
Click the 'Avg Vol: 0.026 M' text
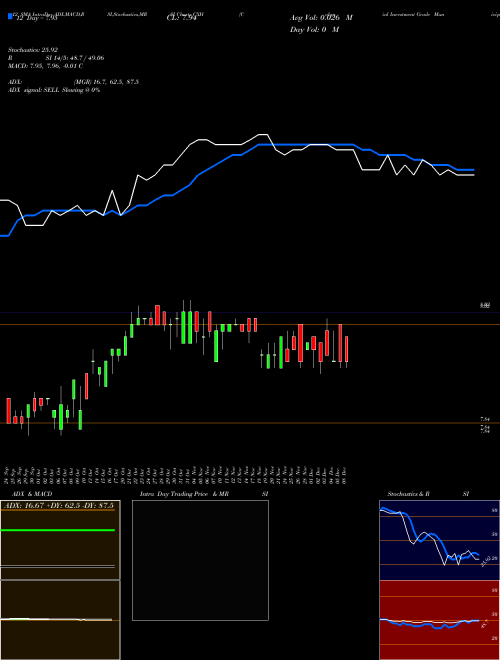pyautogui.click(x=321, y=18)
